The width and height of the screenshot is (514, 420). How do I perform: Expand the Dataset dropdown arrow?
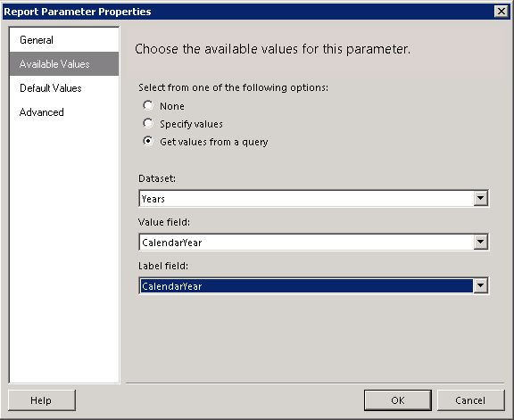point(480,198)
